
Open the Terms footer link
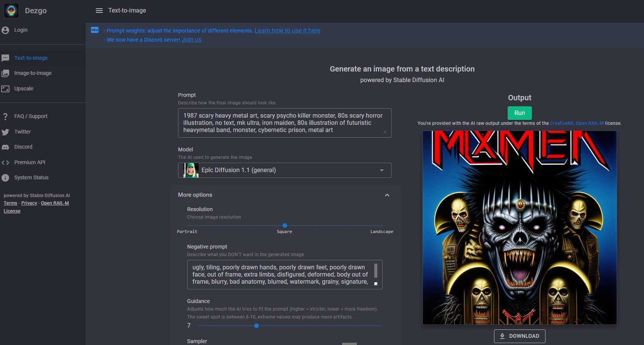[x=10, y=203]
